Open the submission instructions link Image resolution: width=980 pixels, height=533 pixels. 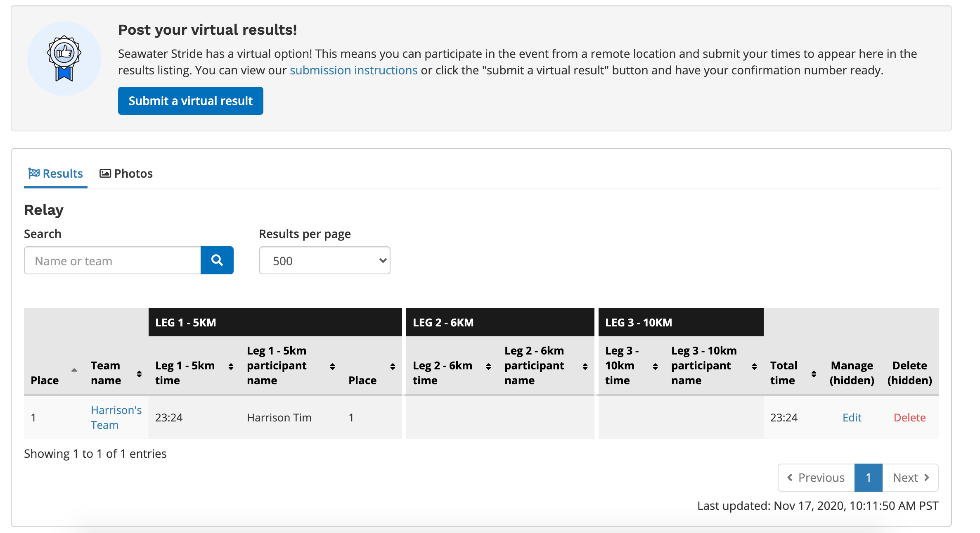pos(353,70)
